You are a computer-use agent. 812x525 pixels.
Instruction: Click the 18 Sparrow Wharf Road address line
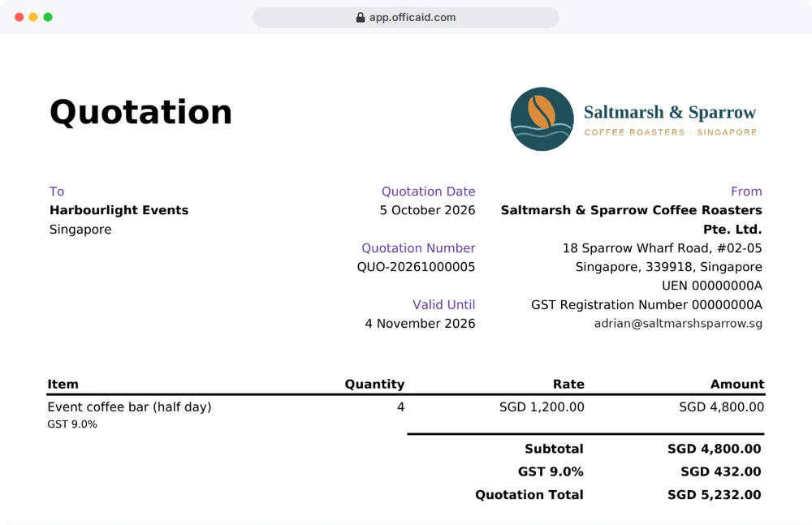(x=663, y=248)
